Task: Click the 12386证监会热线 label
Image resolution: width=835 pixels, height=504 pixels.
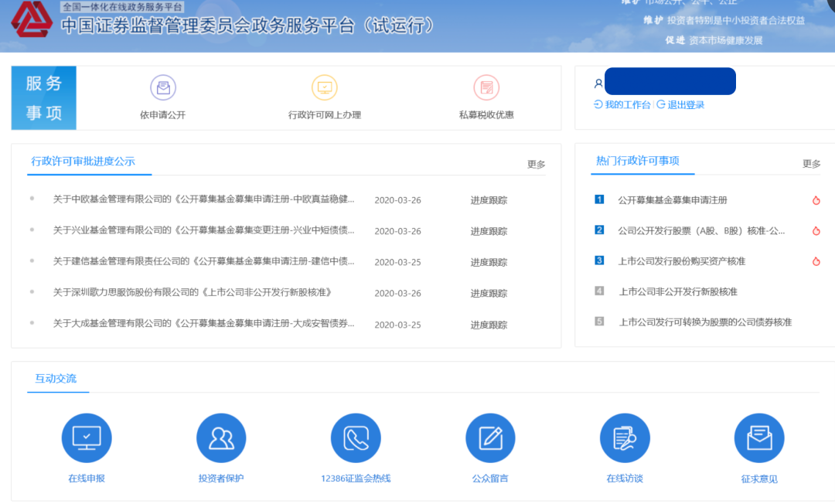Action: (x=356, y=478)
